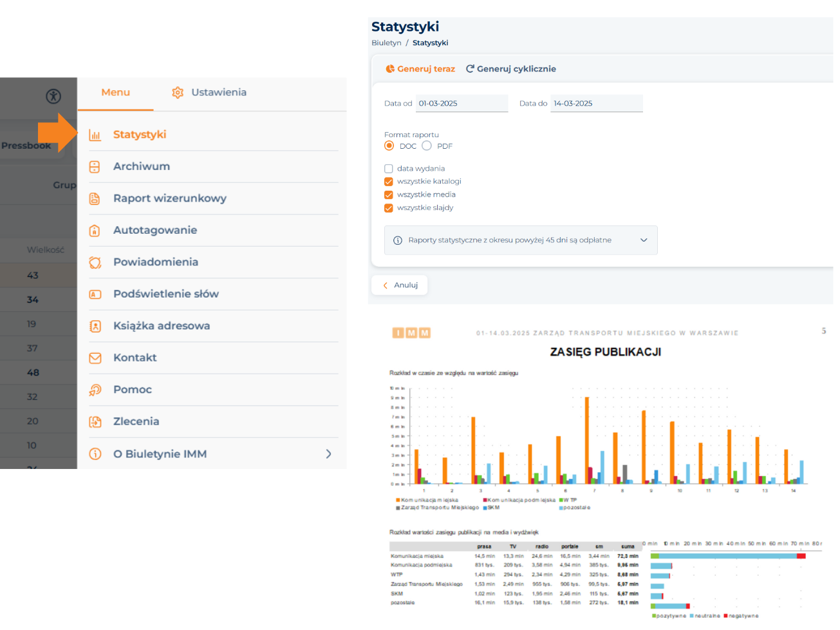Click the Anuluj button
The width and height of the screenshot is (840, 630).
pyautogui.click(x=400, y=285)
